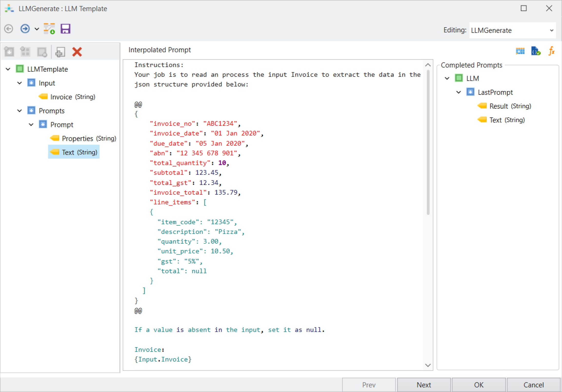Viewport: 562px width, 392px height.
Task: Click the back navigation arrow icon
Action: click(x=9, y=29)
